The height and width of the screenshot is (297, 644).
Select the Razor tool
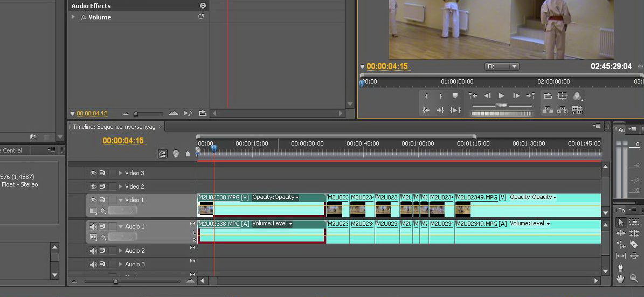pos(634,244)
